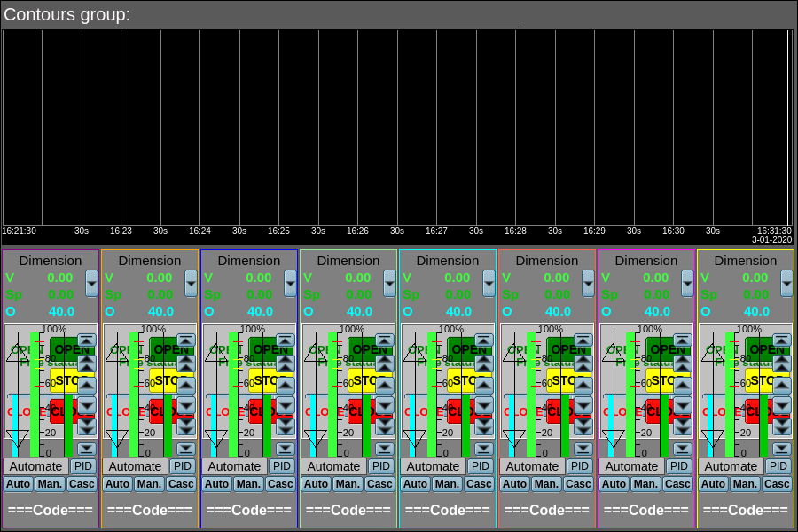Enable Casc mode in the yellow-bordered panel
Image resolution: width=798 pixels, height=532 pixels.
[777, 484]
